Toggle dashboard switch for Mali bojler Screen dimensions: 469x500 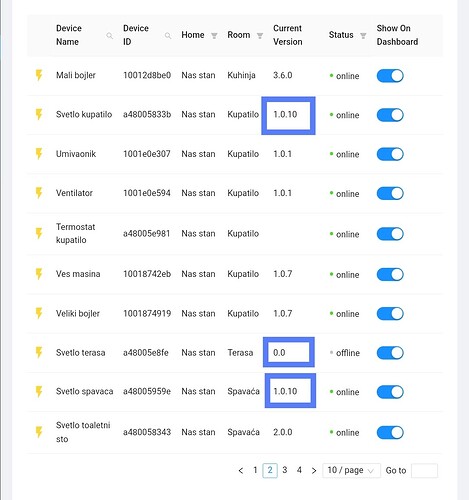pyautogui.click(x=390, y=76)
